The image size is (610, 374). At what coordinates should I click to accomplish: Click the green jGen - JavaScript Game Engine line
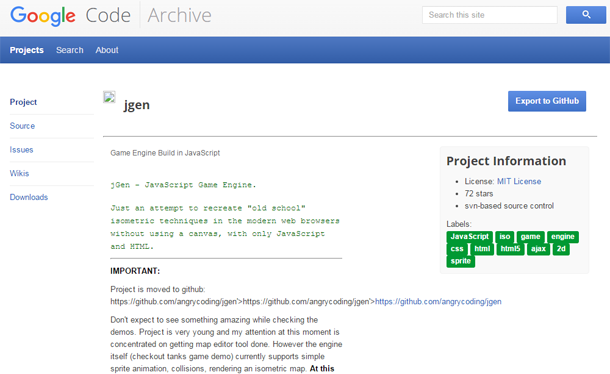click(183, 185)
